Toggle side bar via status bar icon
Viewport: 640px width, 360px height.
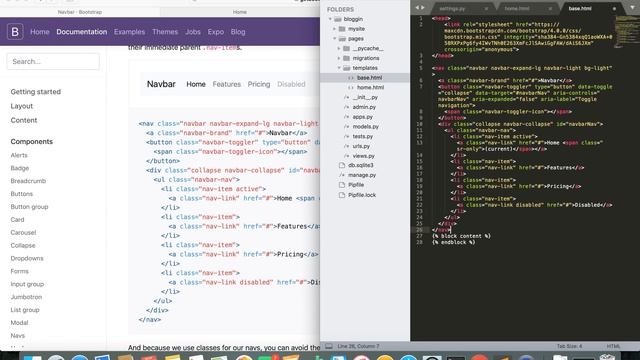(x=329, y=346)
